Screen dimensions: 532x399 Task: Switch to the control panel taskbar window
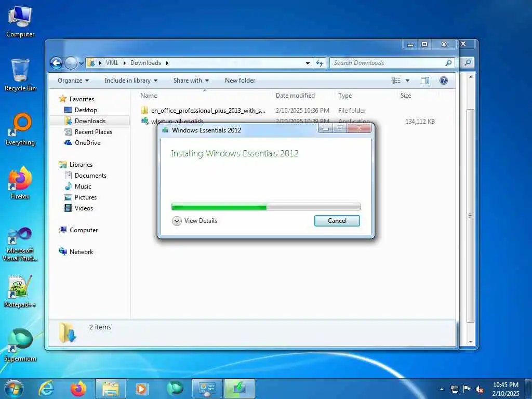207,389
